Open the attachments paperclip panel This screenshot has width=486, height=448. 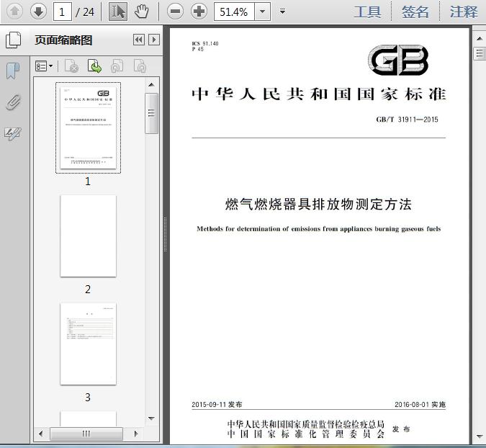[14, 102]
